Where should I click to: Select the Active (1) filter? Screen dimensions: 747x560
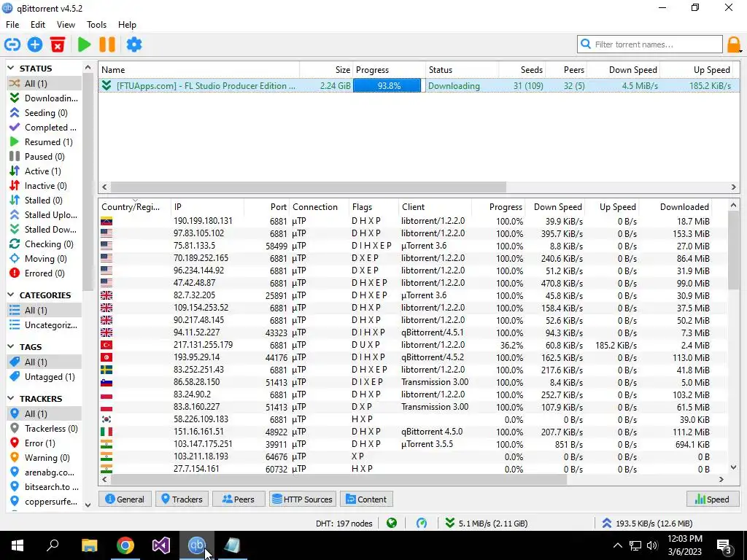pos(44,171)
